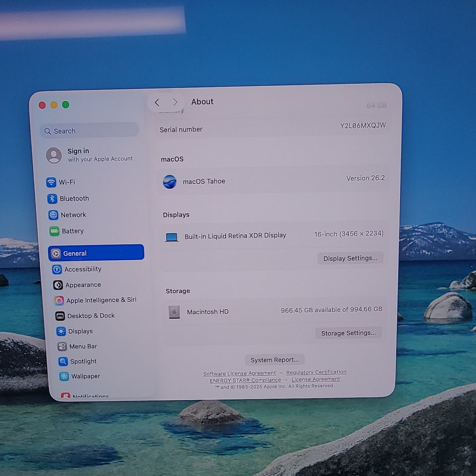Open the Displays sun icon
The height and width of the screenshot is (476, 476).
pos(61,331)
